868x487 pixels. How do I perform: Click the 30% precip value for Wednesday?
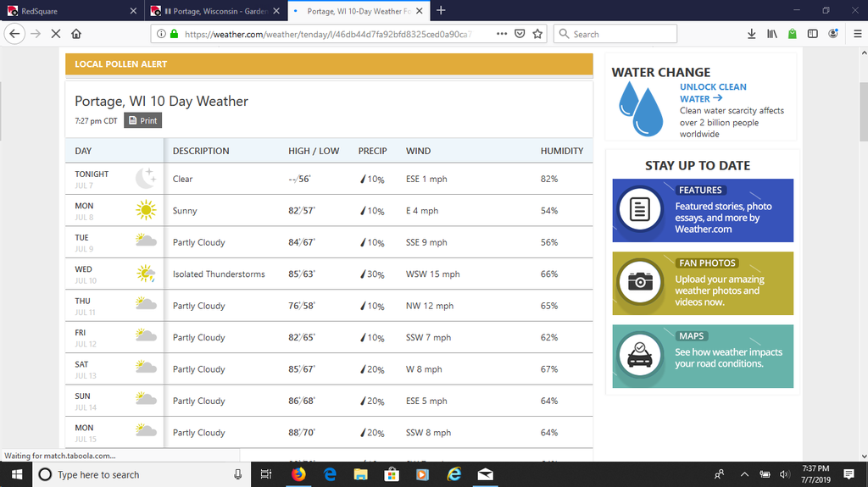point(373,274)
